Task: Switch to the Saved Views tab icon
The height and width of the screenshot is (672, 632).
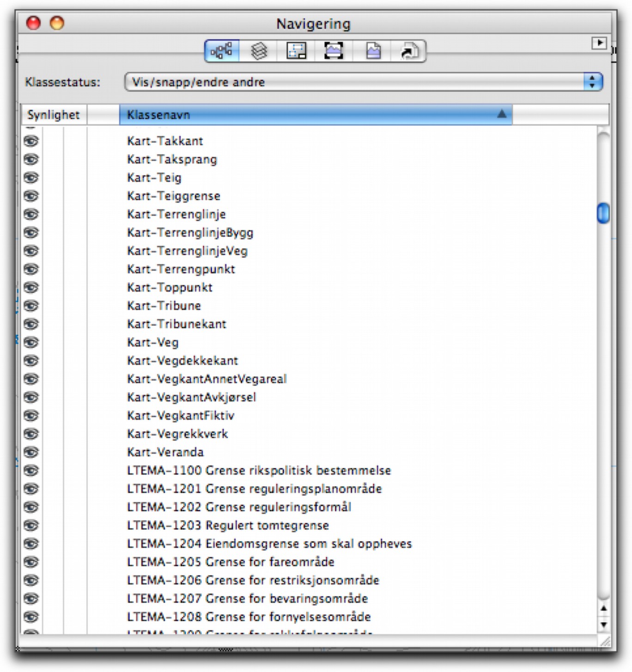Action: point(372,50)
